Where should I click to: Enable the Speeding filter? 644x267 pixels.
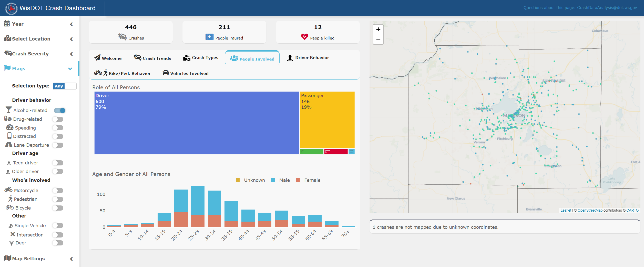58,127
